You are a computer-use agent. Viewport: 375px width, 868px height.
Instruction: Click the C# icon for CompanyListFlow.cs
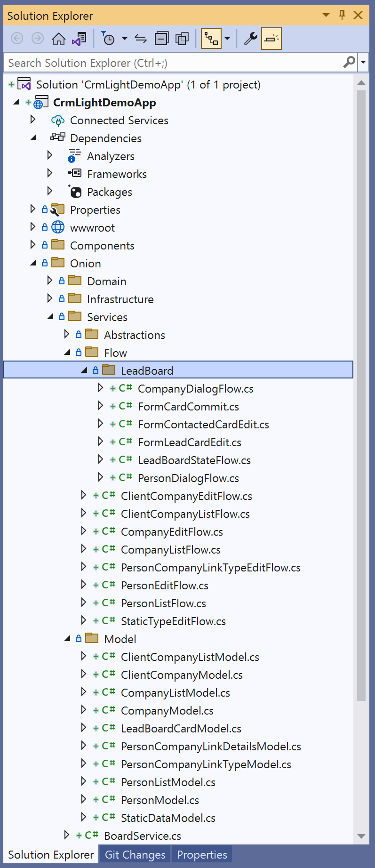click(x=109, y=549)
